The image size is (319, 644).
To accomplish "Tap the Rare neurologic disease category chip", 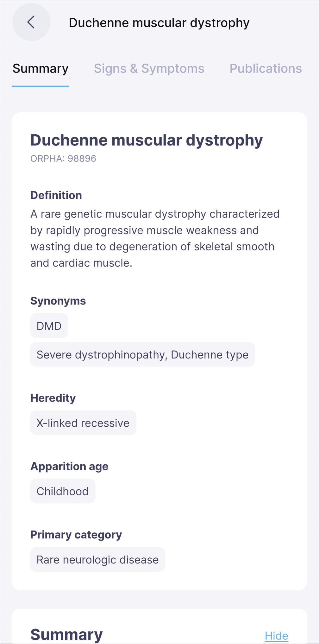I will (97, 560).
